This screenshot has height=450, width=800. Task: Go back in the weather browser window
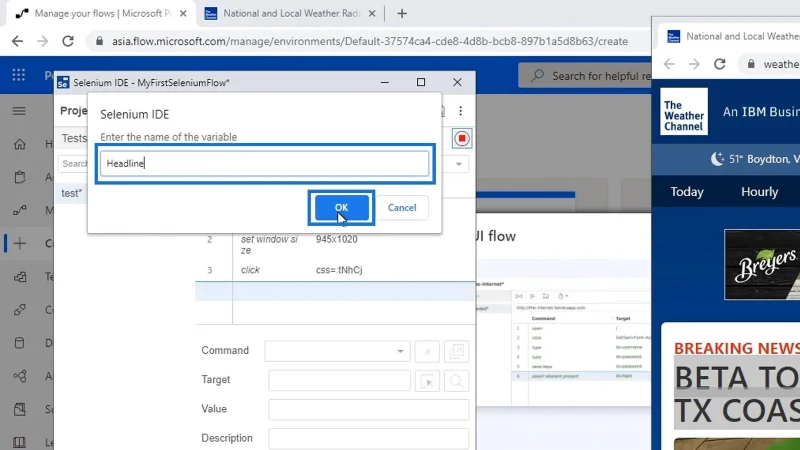click(x=669, y=64)
